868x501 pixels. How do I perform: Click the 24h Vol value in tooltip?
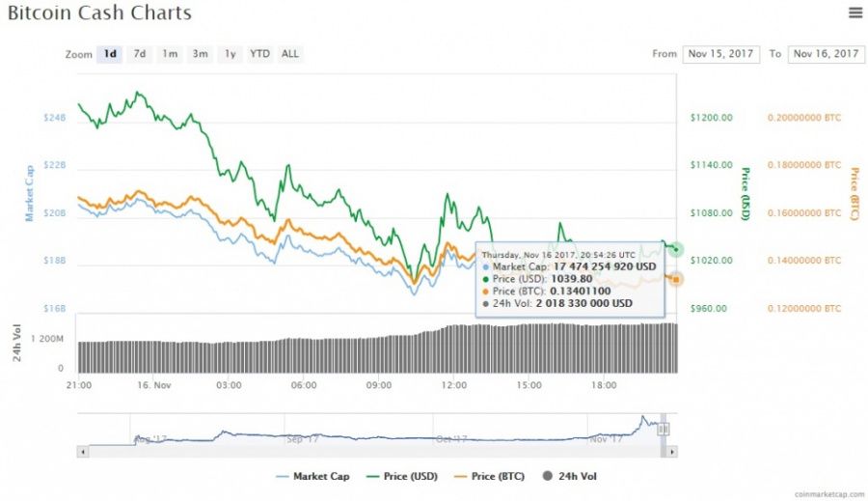584,303
